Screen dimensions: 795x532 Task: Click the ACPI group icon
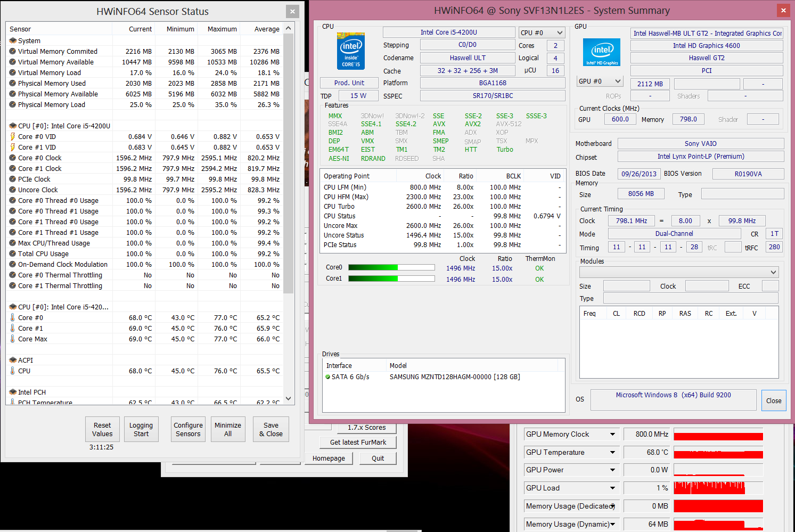13,361
